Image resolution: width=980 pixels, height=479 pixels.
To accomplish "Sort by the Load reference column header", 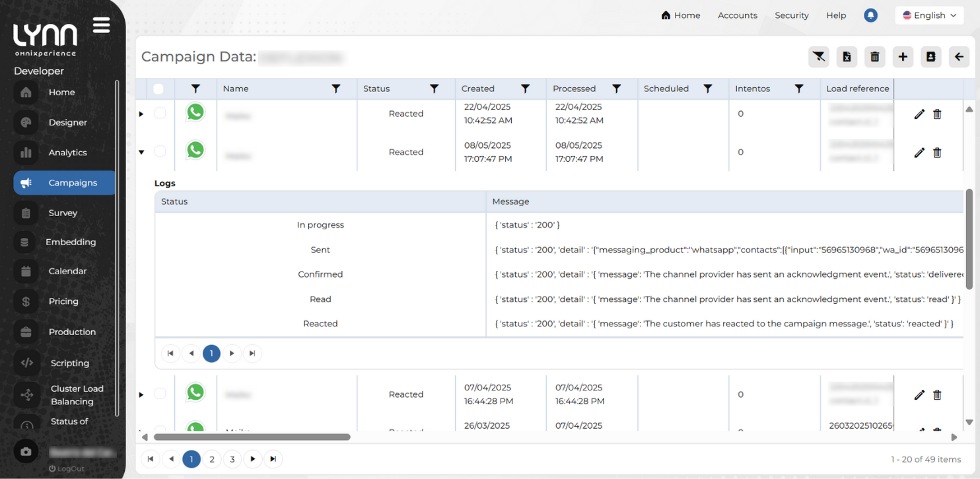I will [x=857, y=89].
